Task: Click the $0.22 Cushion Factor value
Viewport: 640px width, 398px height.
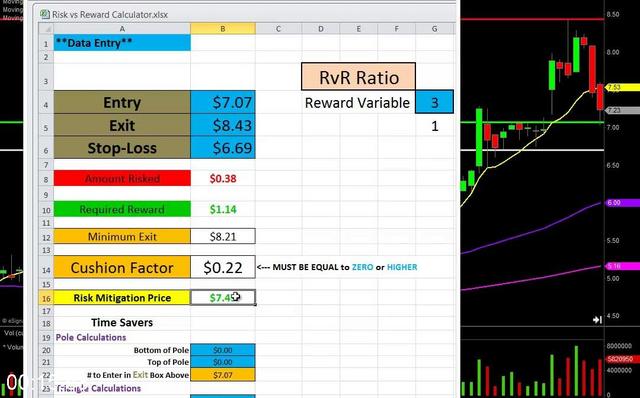Action: click(223, 267)
